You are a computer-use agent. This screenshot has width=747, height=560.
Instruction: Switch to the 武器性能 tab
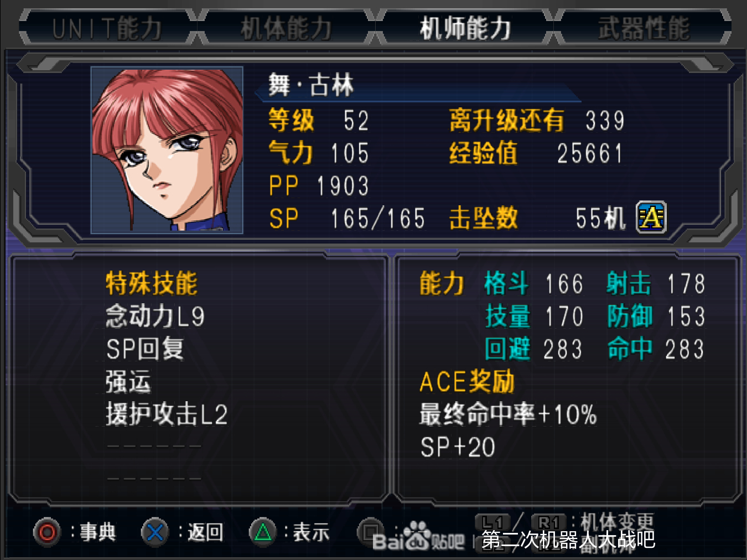(x=644, y=28)
